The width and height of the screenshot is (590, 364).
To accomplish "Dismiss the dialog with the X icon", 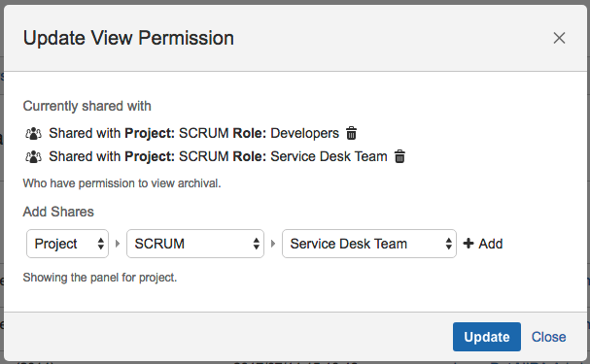I will [x=559, y=38].
